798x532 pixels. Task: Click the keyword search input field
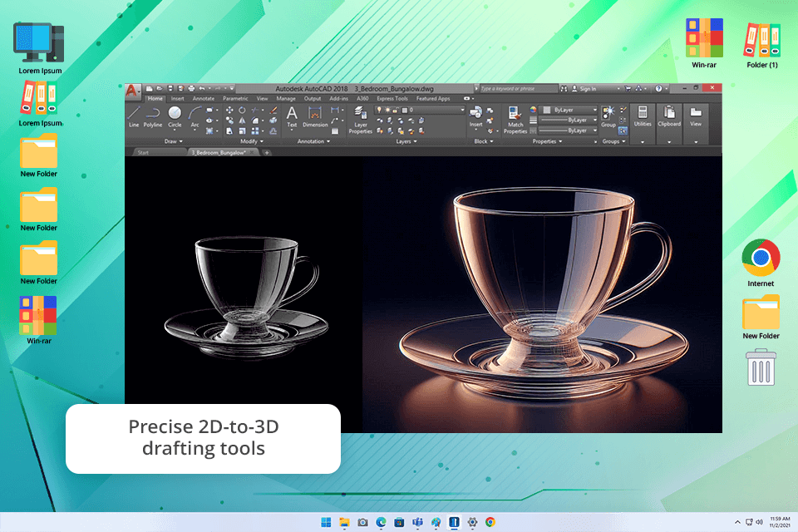click(519, 89)
